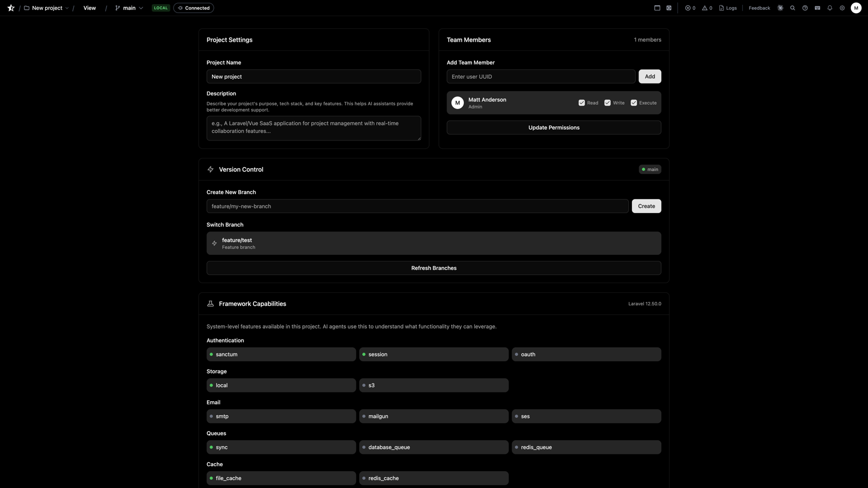
Task: Click the Update Permissions button
Action: tap(553, 127)
